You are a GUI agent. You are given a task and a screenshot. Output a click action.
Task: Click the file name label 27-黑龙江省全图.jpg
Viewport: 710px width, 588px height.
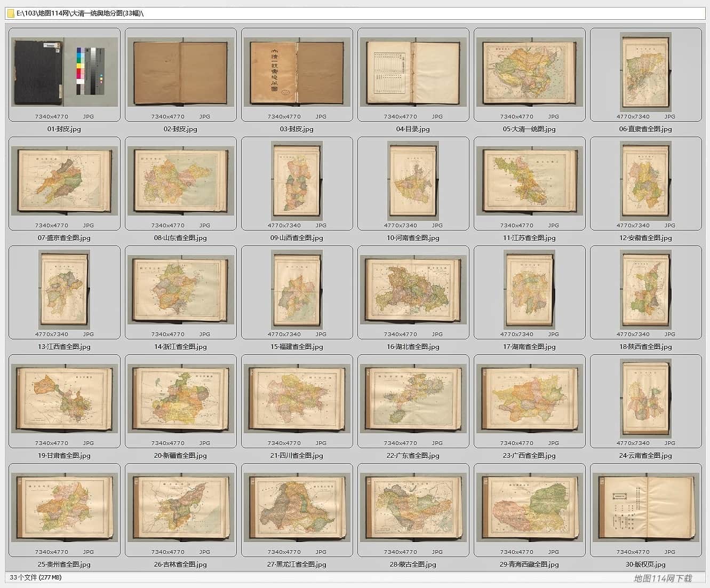tap(297, 565)
